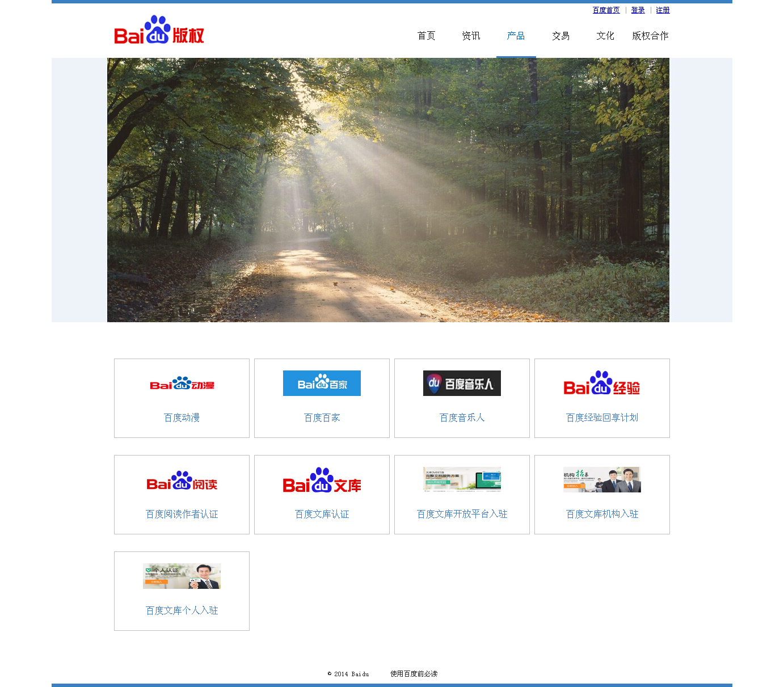Image resolution: width=784 pixels, height=687 pixels.
Task: Open the 版权合作 page
Action: 650,35
